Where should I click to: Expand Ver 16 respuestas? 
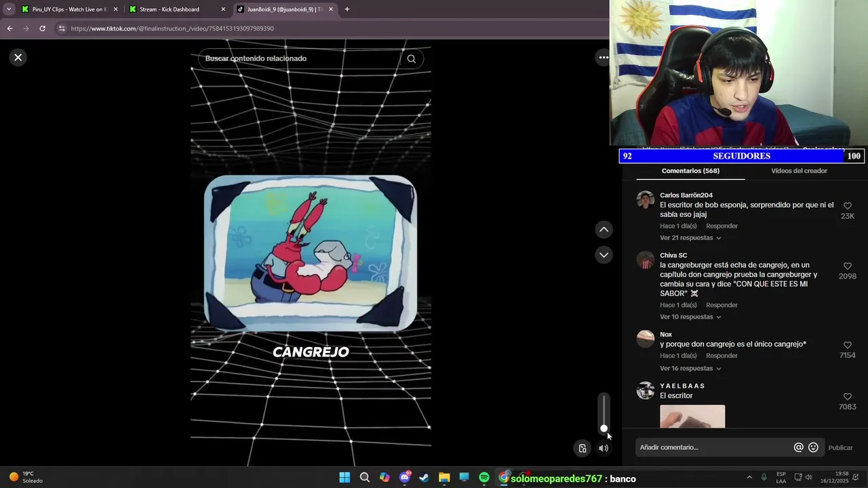tap(690, 369)
